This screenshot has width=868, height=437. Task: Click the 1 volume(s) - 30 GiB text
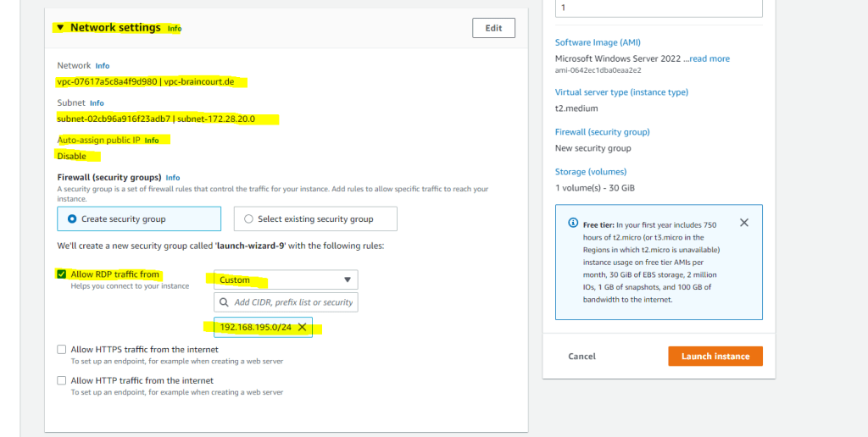(595, 188)
